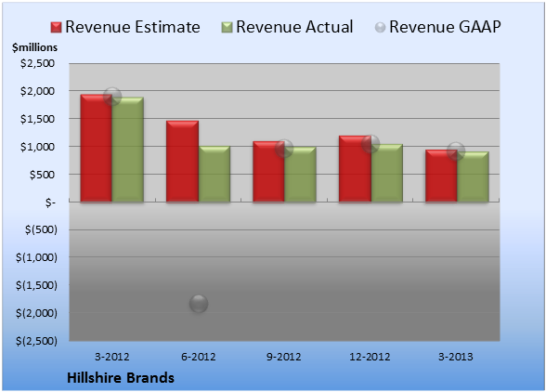Select the "Revenue Estimate" legend label
Screen dimensions: 546x392
pos(133,27)
